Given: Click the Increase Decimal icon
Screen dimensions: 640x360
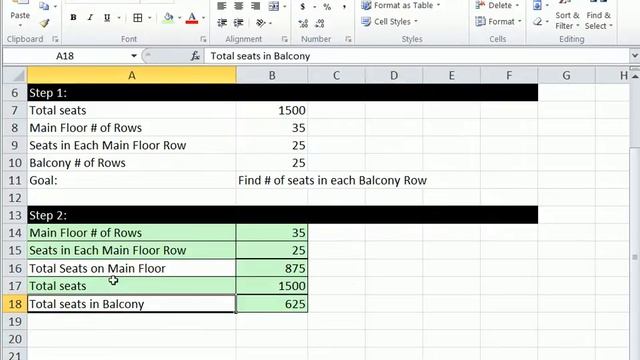Looking at the screenshot, I should pos(303,24).
